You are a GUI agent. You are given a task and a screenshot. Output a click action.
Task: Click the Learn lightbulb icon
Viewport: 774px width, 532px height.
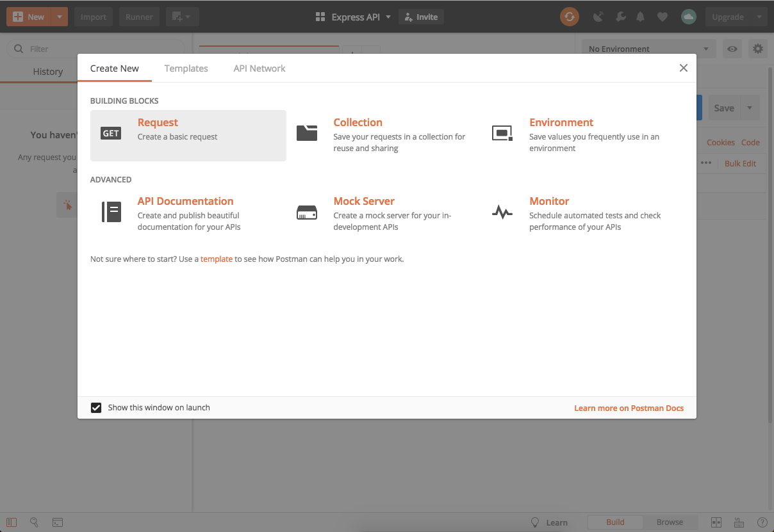click(x=535, y=522)
